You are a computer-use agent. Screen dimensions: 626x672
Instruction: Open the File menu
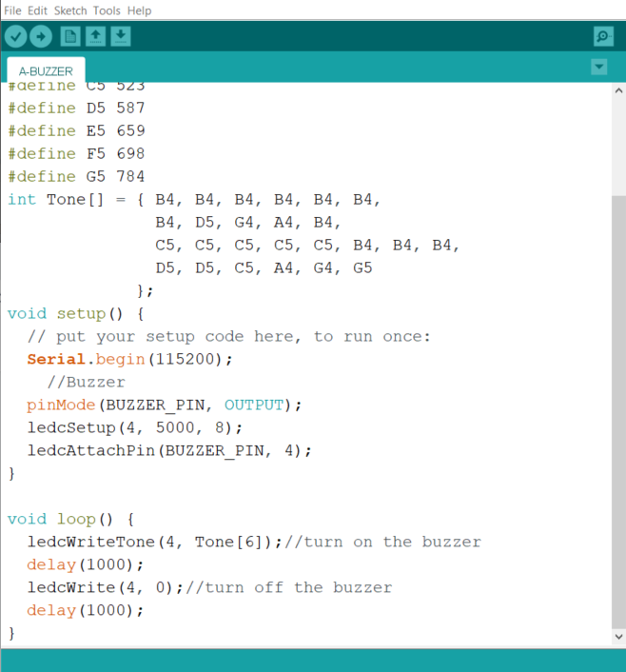click(13, 10)
